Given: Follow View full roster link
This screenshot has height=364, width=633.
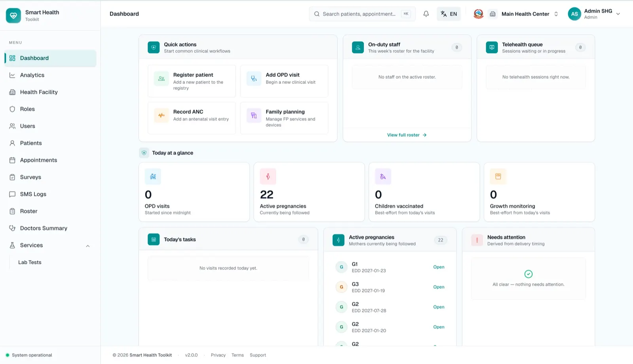Looking at the screenshot, I should [x=407, y=135].
